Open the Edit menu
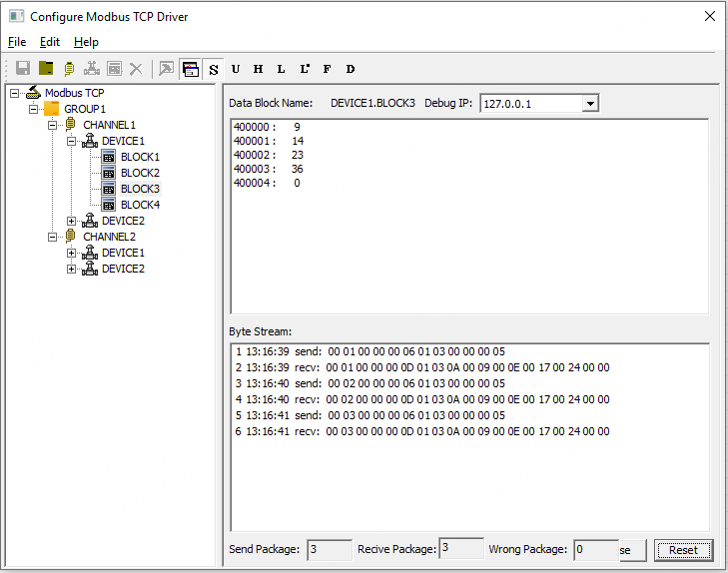Viewport: 728px width, 573px height. [50, 42]
